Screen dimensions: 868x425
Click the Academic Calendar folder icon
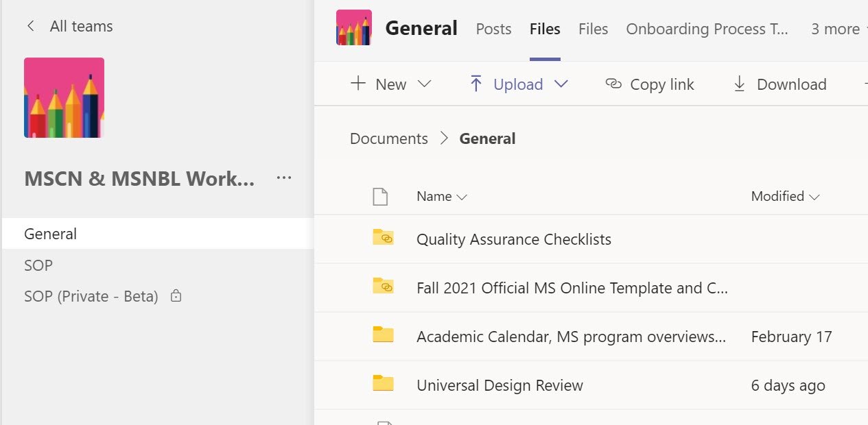pyautogui.click(x=383, y=335)
